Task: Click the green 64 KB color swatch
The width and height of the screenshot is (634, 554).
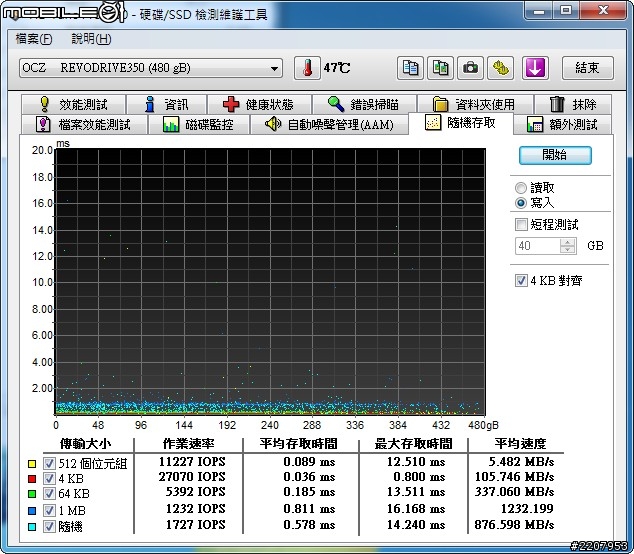Action: tap(32, 494)
